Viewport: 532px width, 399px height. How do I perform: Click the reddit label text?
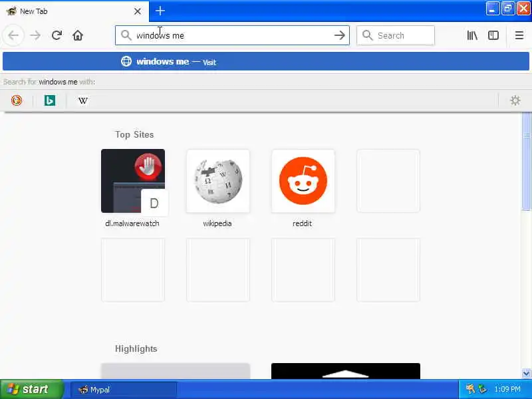pos(303,223)
